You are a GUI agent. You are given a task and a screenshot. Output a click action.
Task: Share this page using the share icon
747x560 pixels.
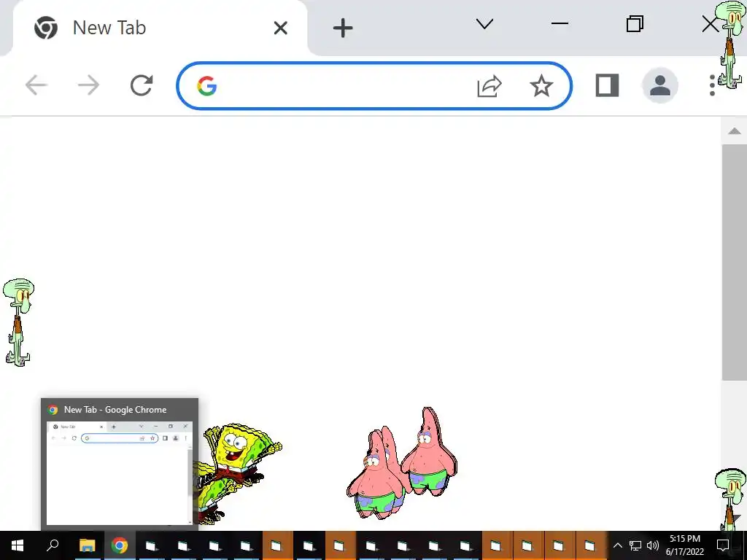click(489, 86)
